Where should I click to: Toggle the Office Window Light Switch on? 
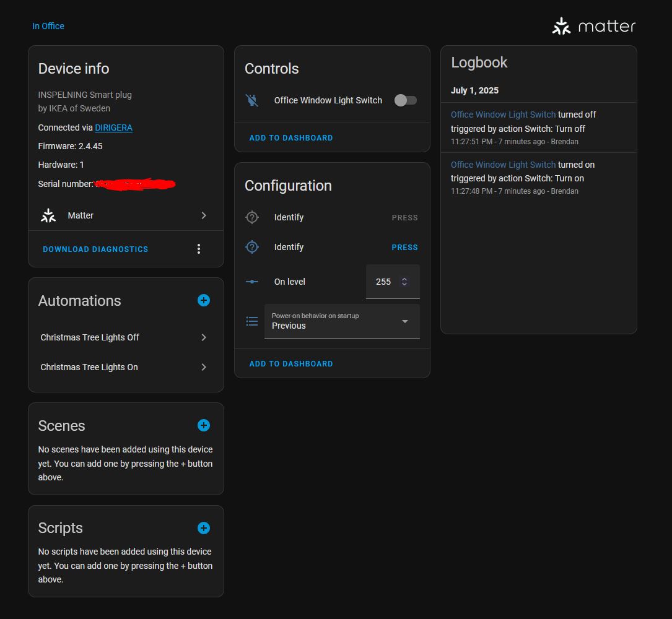(x=405, y=100)
